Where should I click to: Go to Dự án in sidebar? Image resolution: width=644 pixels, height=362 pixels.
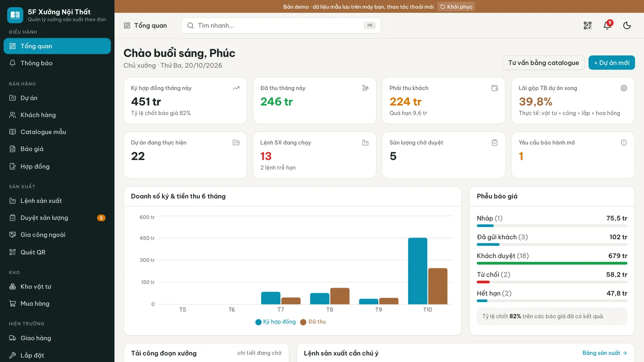pyautogui.click(x=57, y=98)
